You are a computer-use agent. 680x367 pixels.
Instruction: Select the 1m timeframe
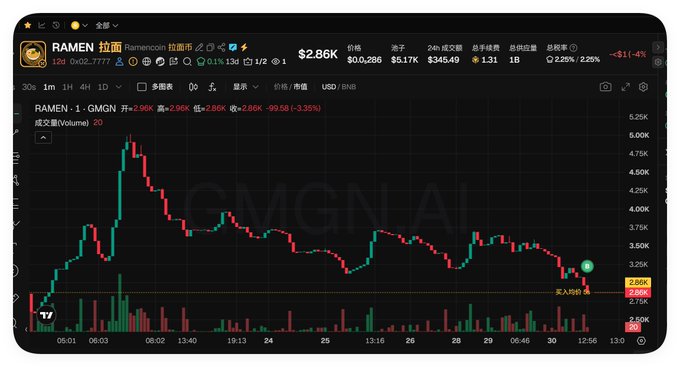point(49,87)
